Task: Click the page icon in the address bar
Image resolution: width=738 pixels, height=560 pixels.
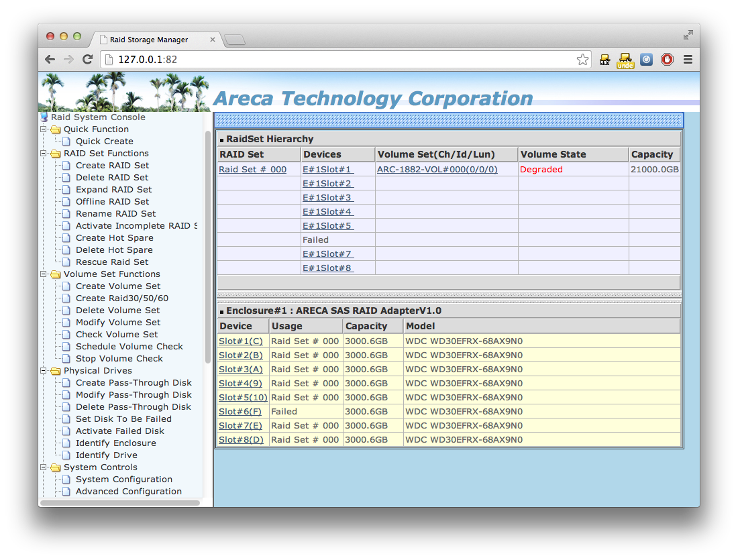Action: [x=109, y=59]
